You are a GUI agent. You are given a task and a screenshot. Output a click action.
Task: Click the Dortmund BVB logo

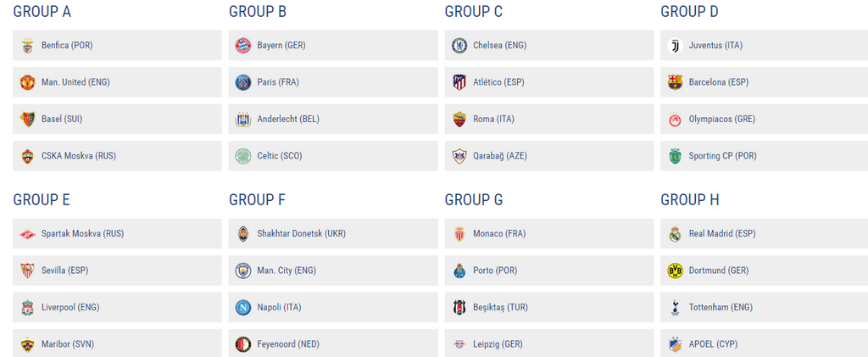(675, 271)
